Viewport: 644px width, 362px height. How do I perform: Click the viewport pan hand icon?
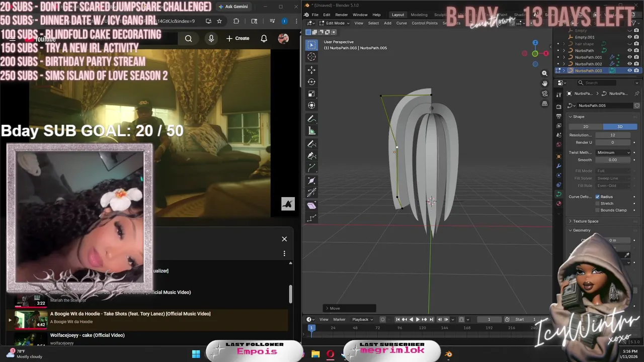(x=544, y=83)
